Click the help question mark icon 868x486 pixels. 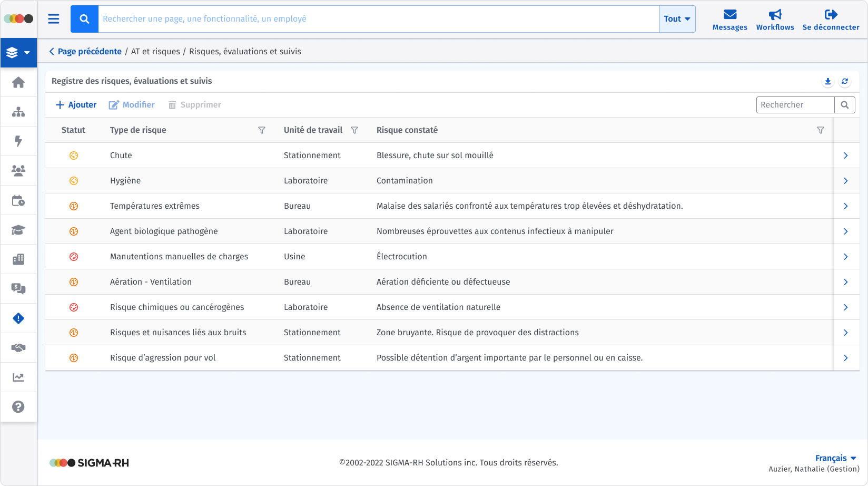pyautogui.click(x=18, y=407)
